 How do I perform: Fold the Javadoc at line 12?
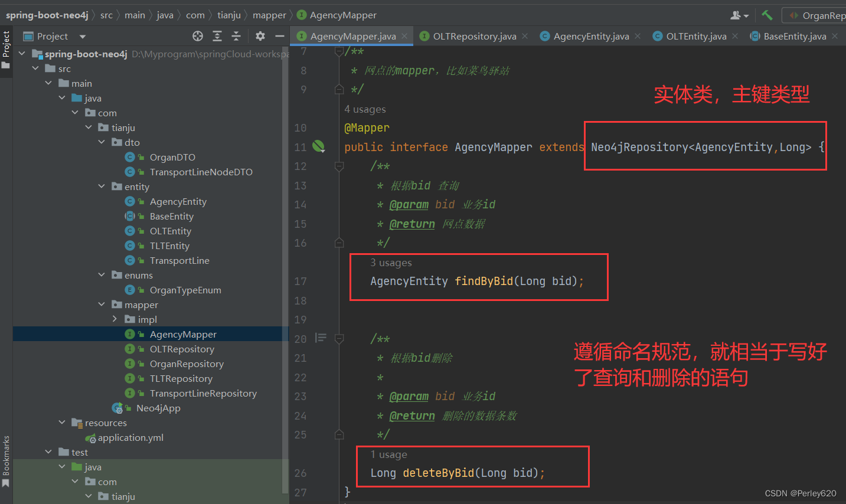339,166
